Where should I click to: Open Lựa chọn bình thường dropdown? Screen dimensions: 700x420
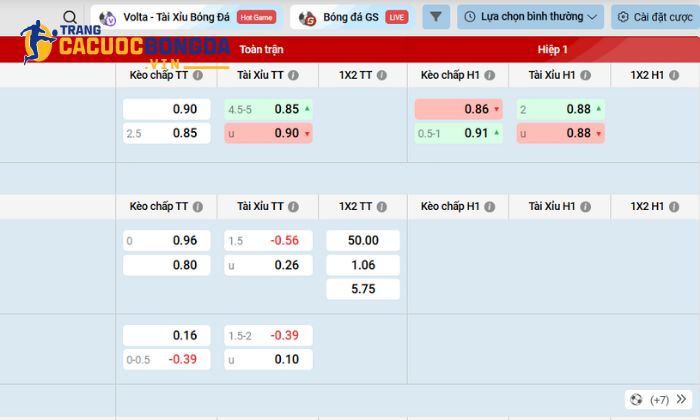(x=530, y=17)
